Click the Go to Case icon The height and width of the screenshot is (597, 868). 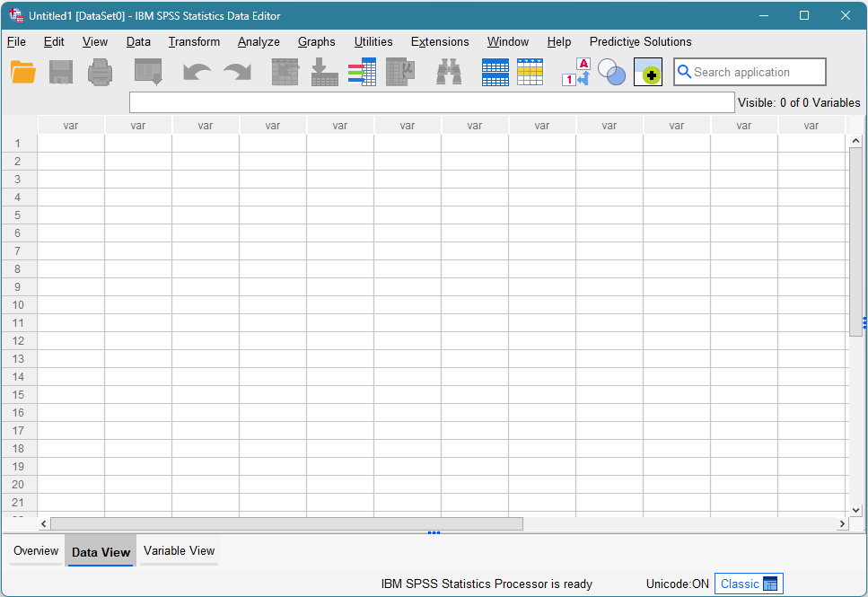tap(285, 72)
